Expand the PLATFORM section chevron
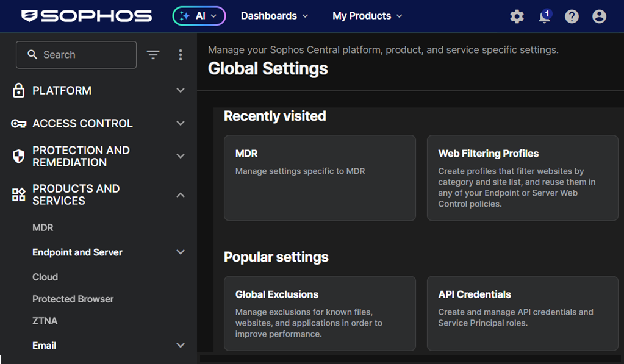This screenshot has width=624, height=364. click(x=181, y=90)
